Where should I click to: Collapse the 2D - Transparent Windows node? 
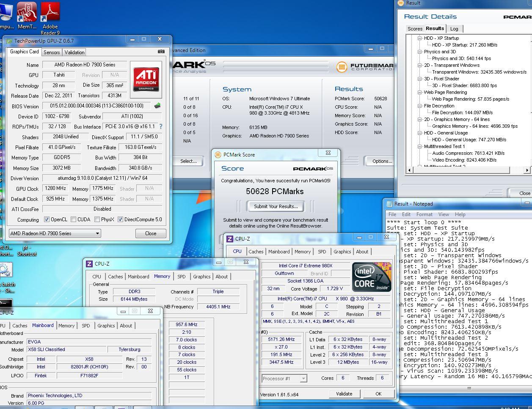(419, 65)
